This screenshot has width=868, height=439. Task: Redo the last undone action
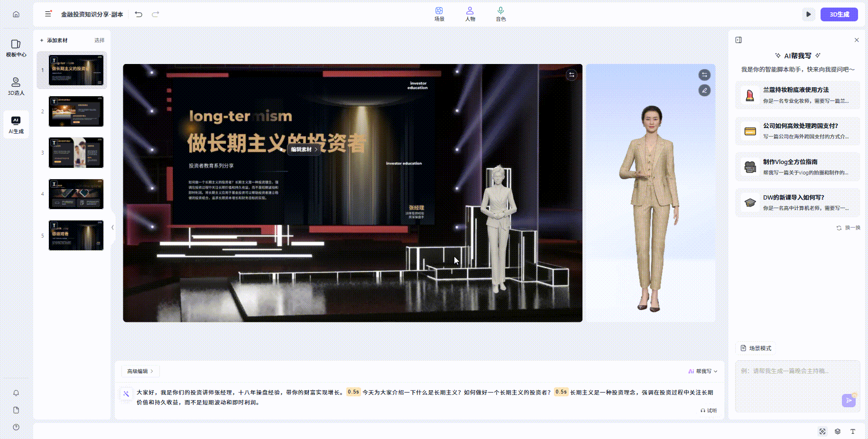coord(155,14)
